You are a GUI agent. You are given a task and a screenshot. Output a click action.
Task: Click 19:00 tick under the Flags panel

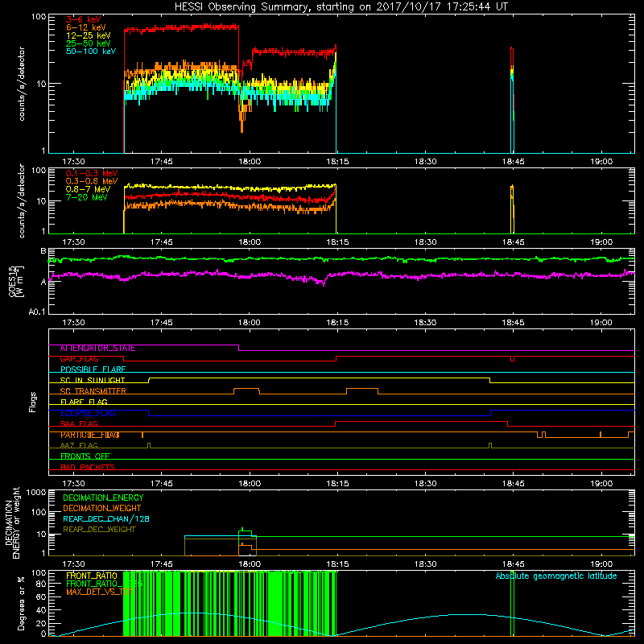coord(601,484)
